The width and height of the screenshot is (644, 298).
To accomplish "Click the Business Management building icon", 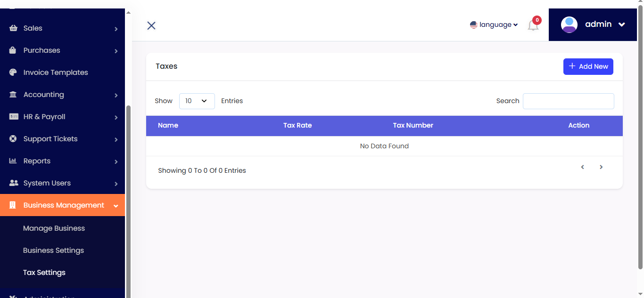I will pyautogui.click(x=13, y=205).
